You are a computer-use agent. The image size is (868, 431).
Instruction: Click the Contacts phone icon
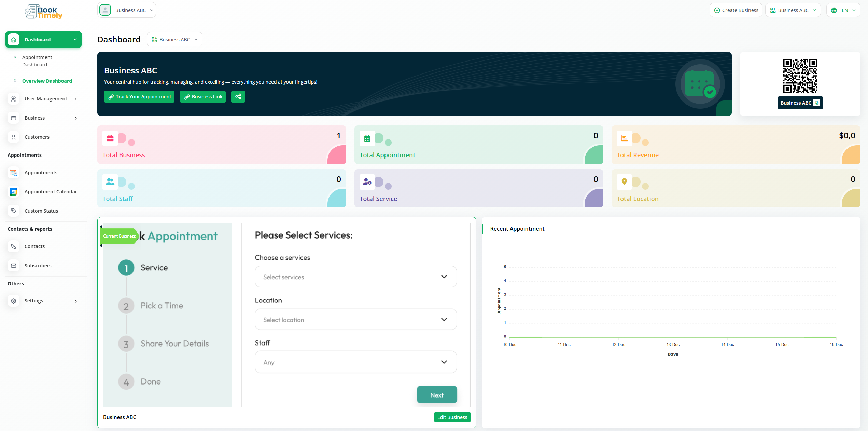coord(13,246)
